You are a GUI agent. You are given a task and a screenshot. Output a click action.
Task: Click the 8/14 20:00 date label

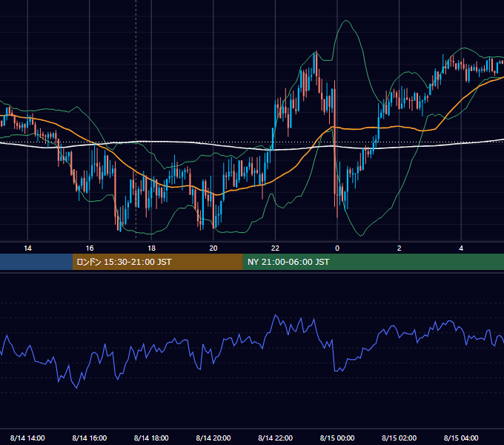tap(213, 438)
